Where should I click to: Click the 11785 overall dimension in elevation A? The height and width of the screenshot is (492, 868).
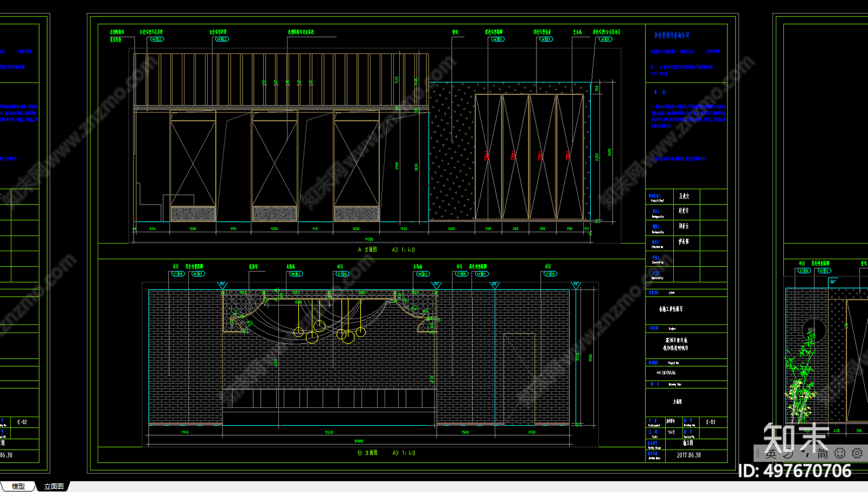coord(369,239)
